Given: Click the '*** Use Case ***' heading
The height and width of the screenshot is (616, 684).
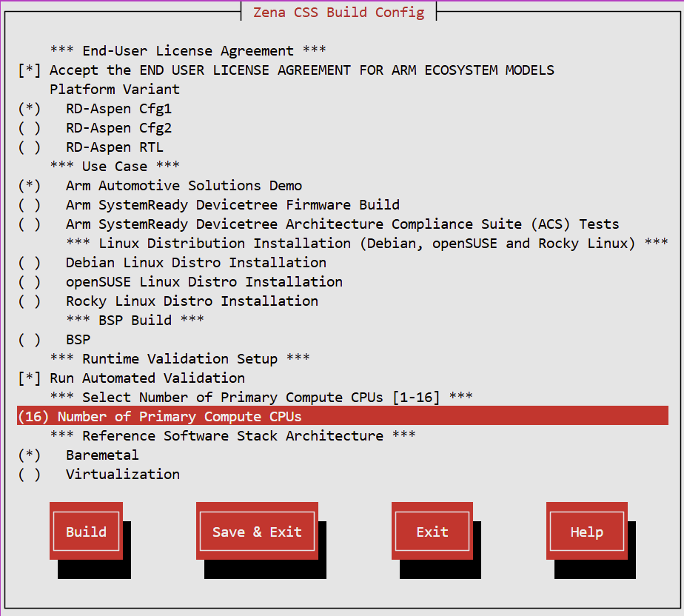Looking at the screenshot, I should click(x=115, y=166).
